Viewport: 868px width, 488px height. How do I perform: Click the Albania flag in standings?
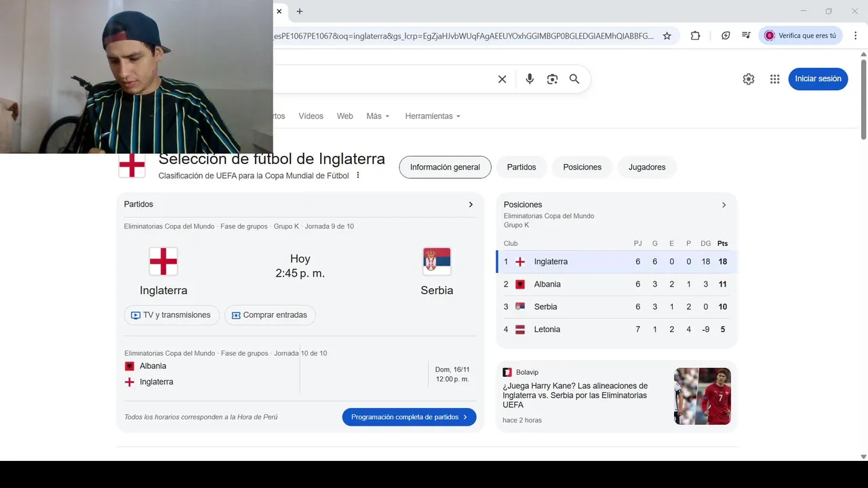520,284
